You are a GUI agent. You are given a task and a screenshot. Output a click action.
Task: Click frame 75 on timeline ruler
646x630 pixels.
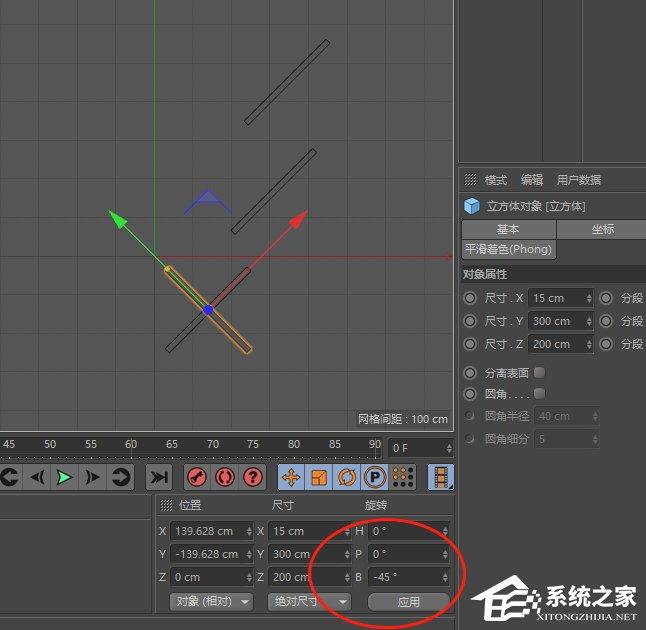click(x=253, y=444)
